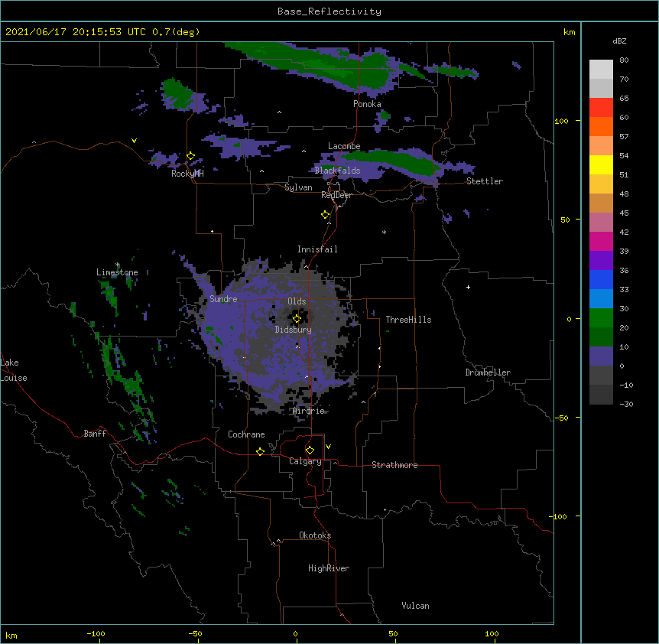This screenshot has height=644, width=659.
Task: Click the Lacombe label
Action: coord(344,146)
